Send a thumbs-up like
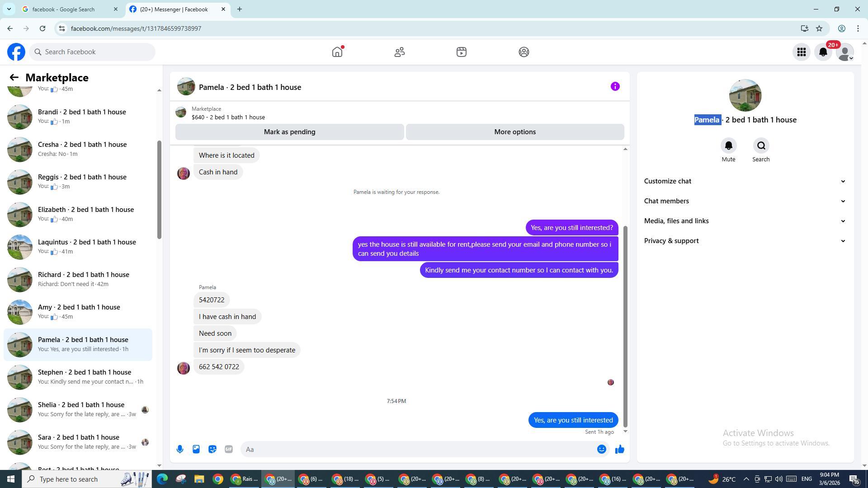Viewport: 868px width, 488px height. [x=620, y=449]
